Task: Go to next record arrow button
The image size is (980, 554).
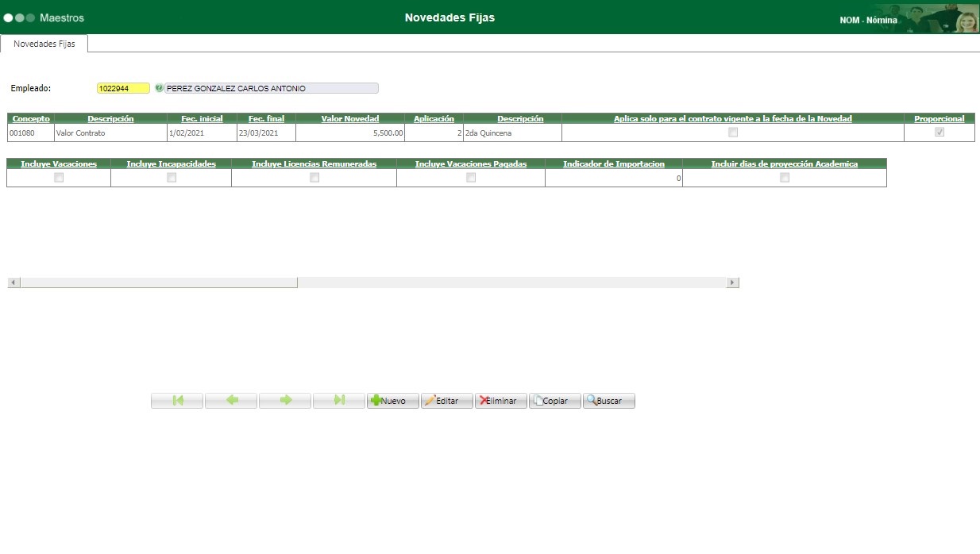Action: pos(285,401)
